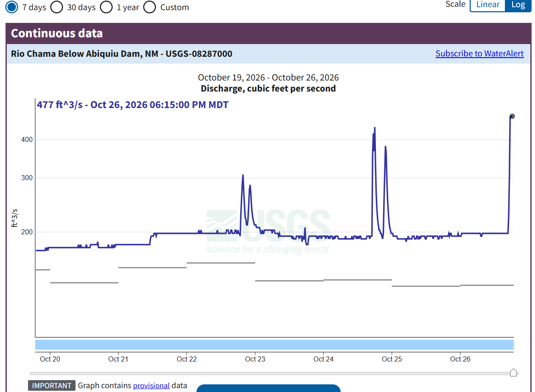Click the Oct 20 axis label
This screenshot has width=535, height=392.
(x=50, y=359)
